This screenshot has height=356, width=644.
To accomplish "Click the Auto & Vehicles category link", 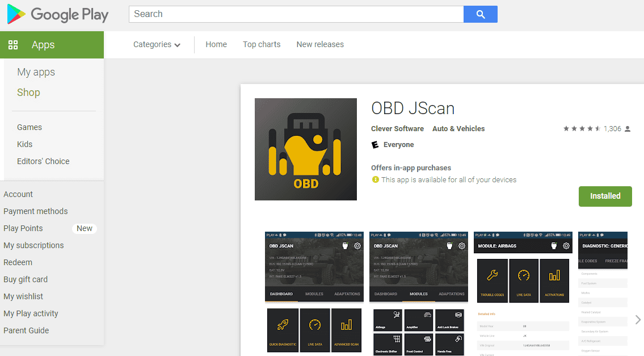I will (458, 129).
